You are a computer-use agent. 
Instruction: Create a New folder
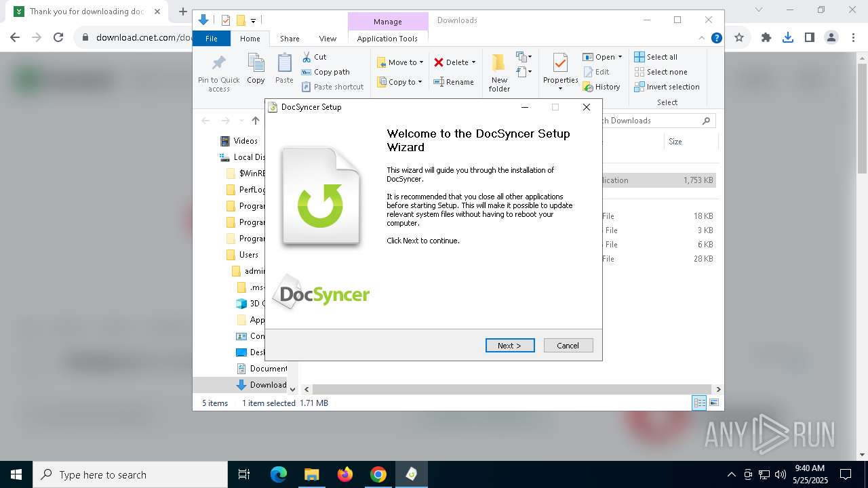point(499,73)
